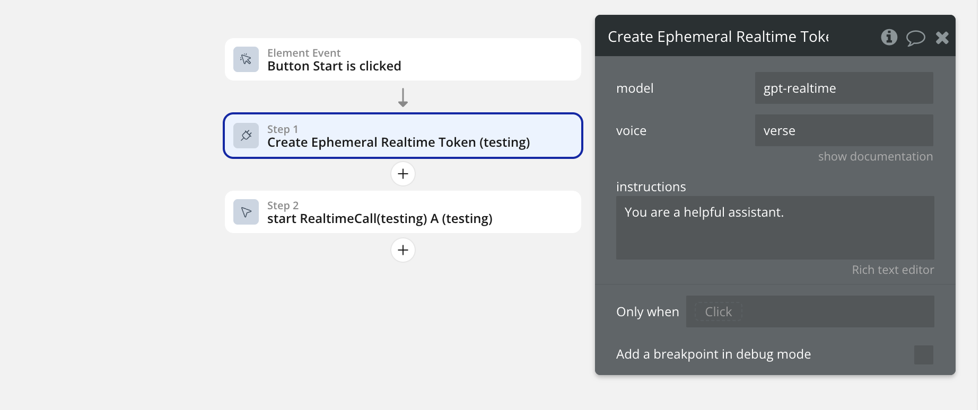Open the info icon in panel header

coord(889,37)
